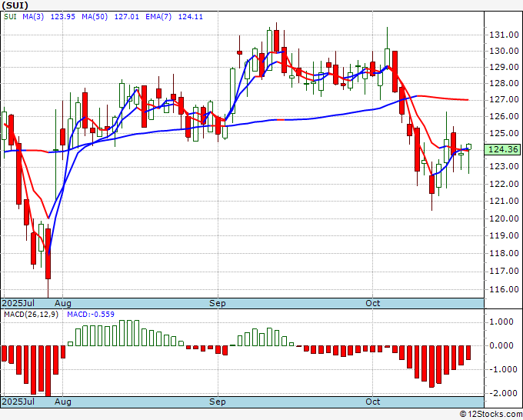Viewport: 523px width, 420px height.
Task: Click the MACD(26,12,9) indicator label
Action: (31, 315)
